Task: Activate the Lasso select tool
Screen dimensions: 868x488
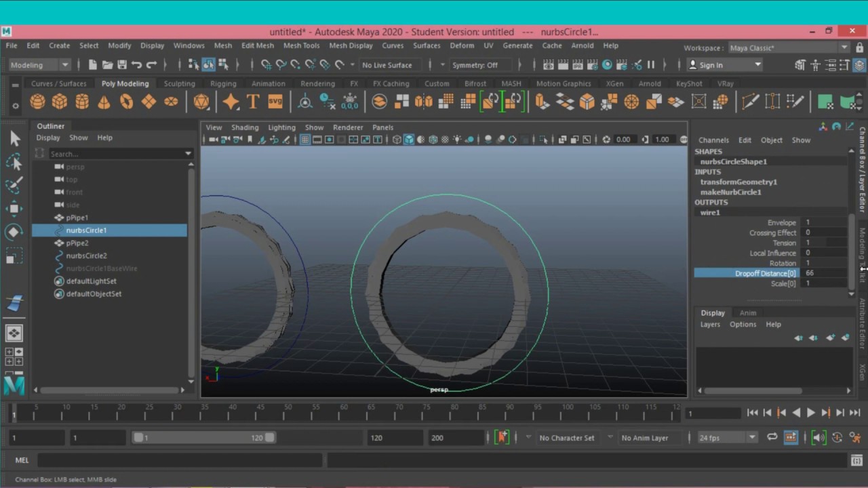Action: point(15,161)
